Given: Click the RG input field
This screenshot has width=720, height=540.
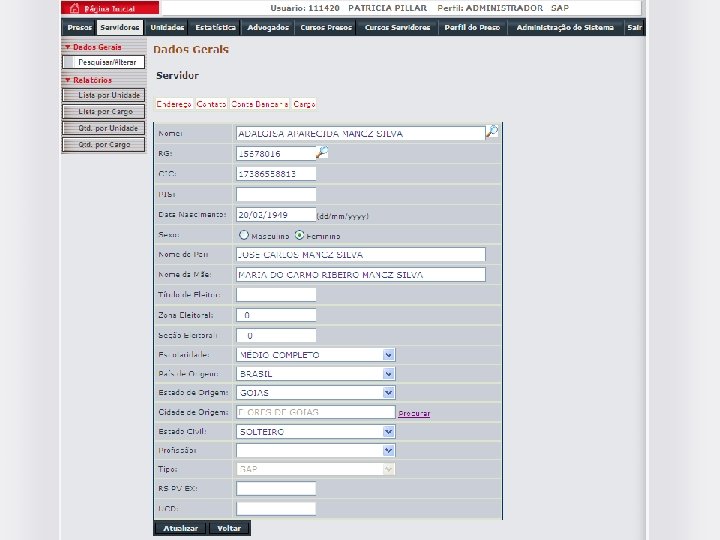Looking at the screenshot, I should tap(276, 153).
